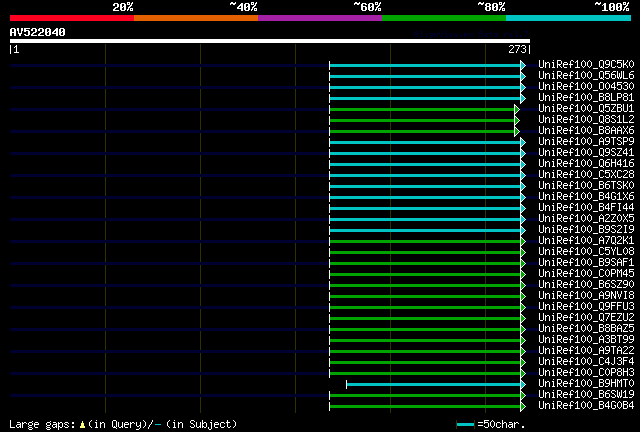Image resolution: width=640 pixels, height=432 pixels.
Task: Select the UniRef100_Q9SZ41 label
Action: (x=586, y=153)
